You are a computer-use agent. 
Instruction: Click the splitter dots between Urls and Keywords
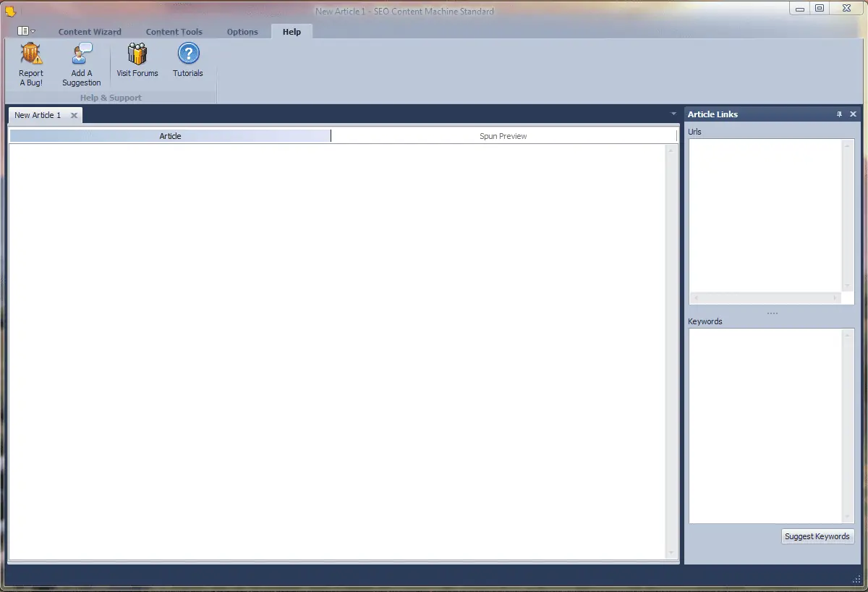tap(772, 313)
